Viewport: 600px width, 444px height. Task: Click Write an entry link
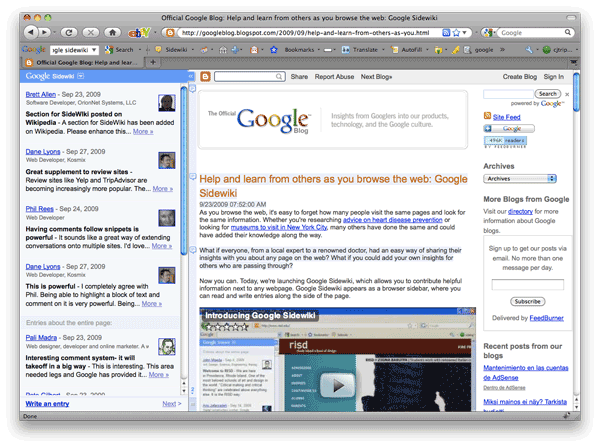[x=47, y=404]
